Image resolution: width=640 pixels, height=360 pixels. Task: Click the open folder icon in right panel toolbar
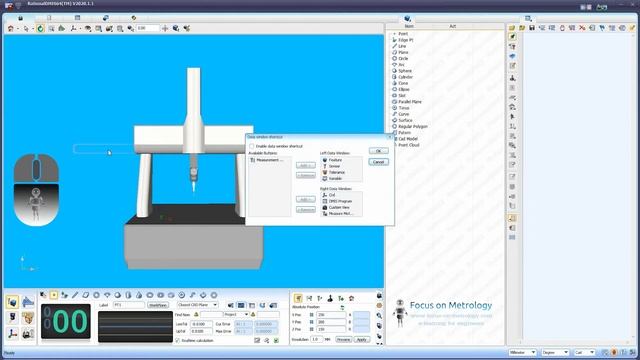512,28
